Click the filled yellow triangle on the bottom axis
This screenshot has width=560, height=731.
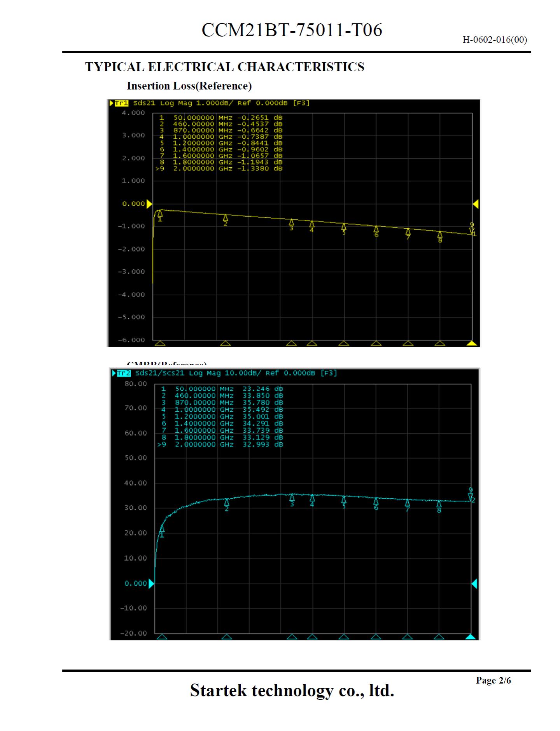pos(472,343)
